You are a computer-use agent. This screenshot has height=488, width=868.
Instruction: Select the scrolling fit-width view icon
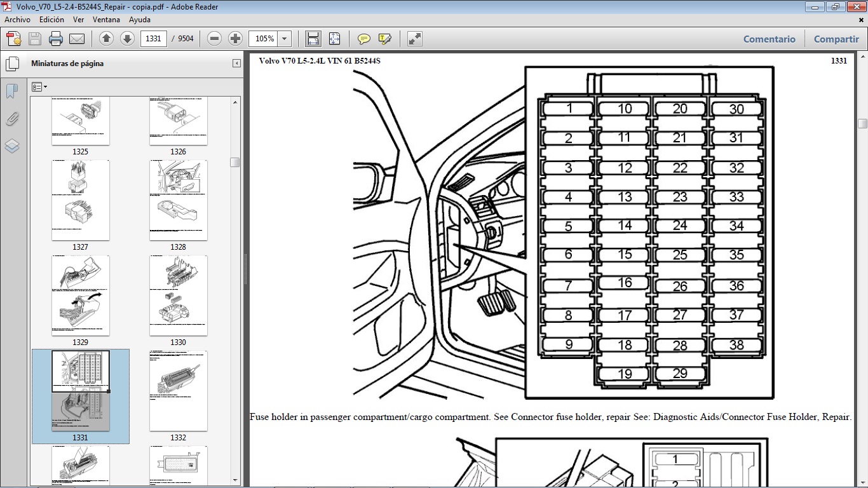click(x=313, y=39)
